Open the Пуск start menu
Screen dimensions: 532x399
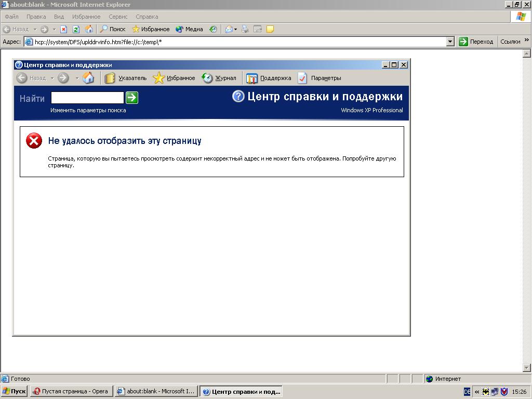pyautogui.click(x=14, y=391)
